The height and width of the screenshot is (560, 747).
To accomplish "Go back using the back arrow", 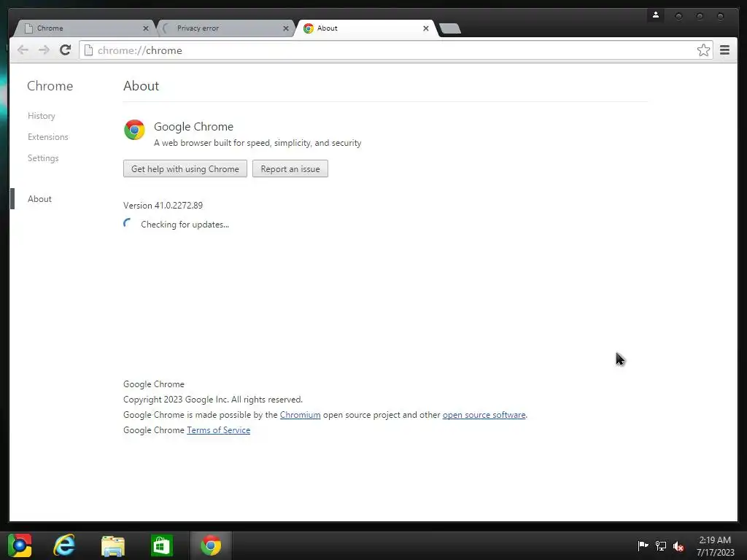I will click(x=23, y=50).
